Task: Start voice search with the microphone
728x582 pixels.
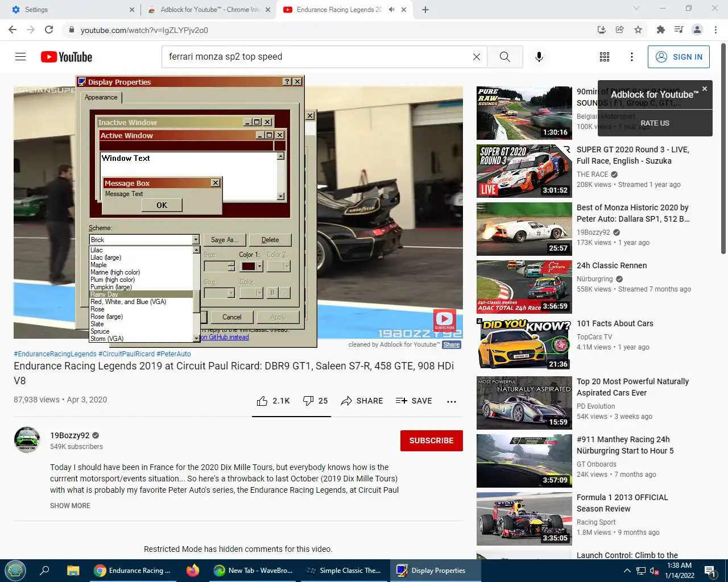Action: tap(539, 57)
